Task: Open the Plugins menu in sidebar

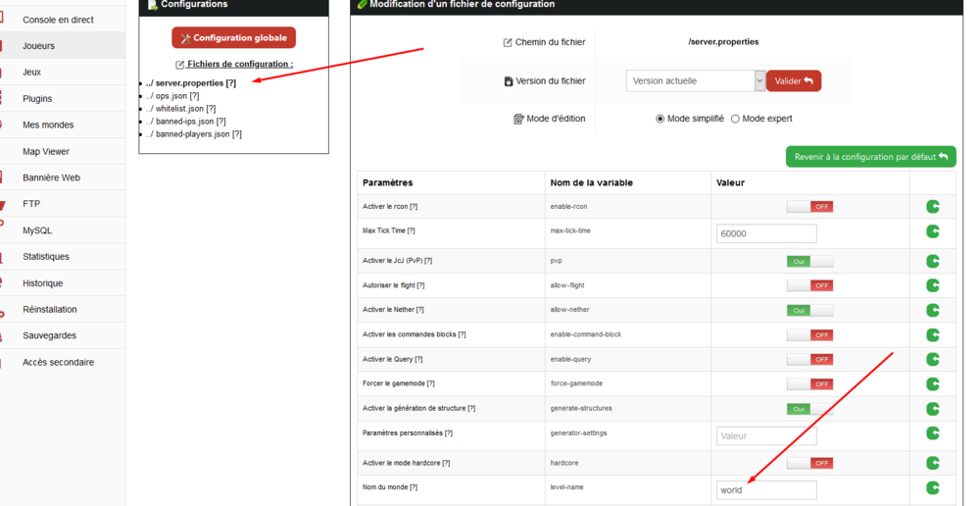Action: pos(37,99)
